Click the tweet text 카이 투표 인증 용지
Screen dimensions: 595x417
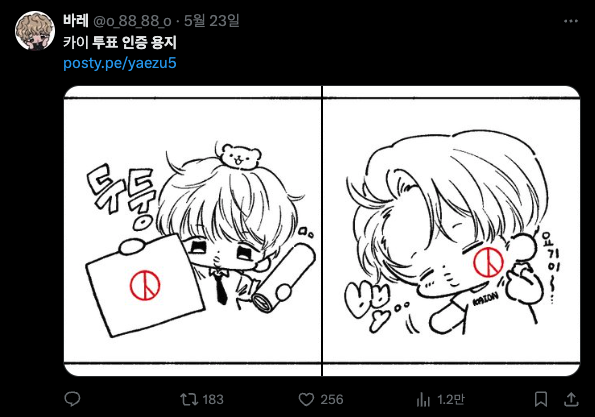(x=120, y=42)
